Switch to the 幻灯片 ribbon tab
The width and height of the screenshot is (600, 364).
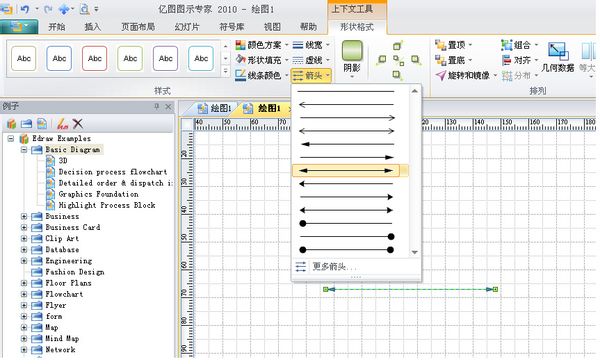pos(187,27)
